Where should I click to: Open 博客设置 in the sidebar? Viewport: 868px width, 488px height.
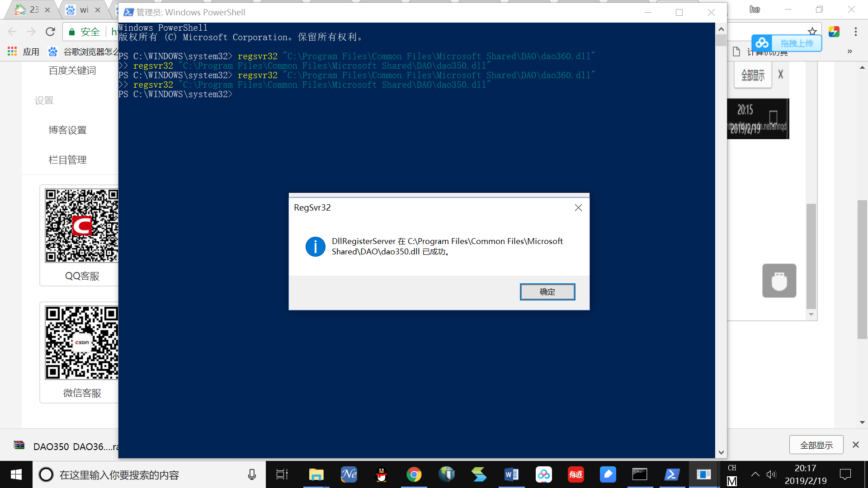(x=68, y=130)
